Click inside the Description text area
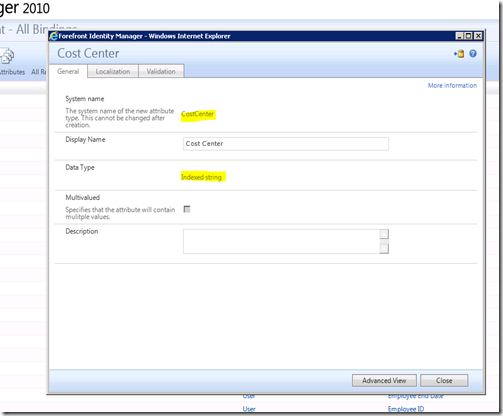This screenshot has width=503, height=416. point(281,241)
